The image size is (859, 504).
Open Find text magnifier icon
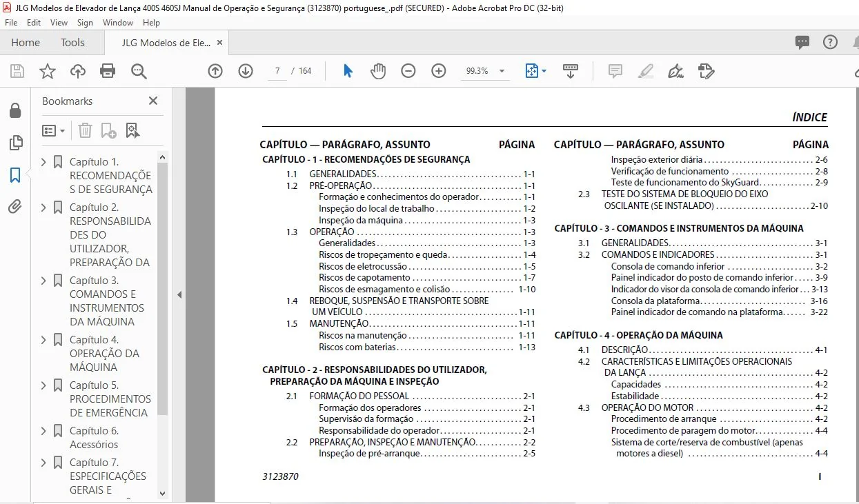[x=139, y=71]
